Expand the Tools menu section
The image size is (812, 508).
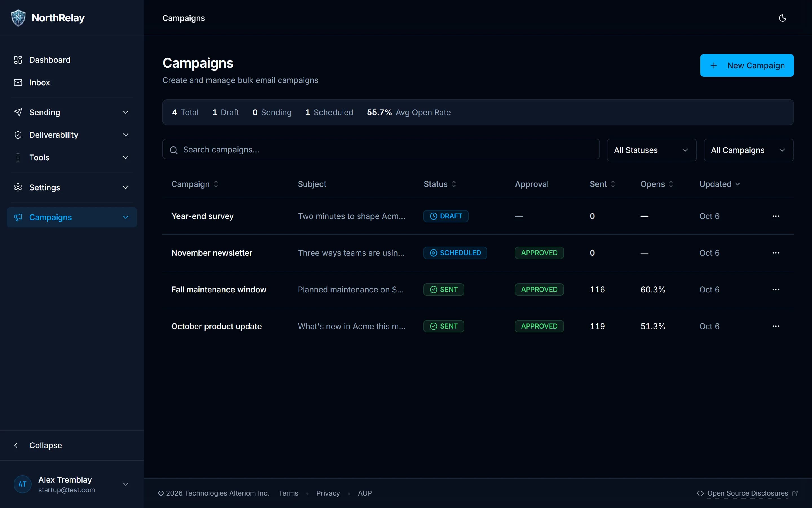pos(72,157)
